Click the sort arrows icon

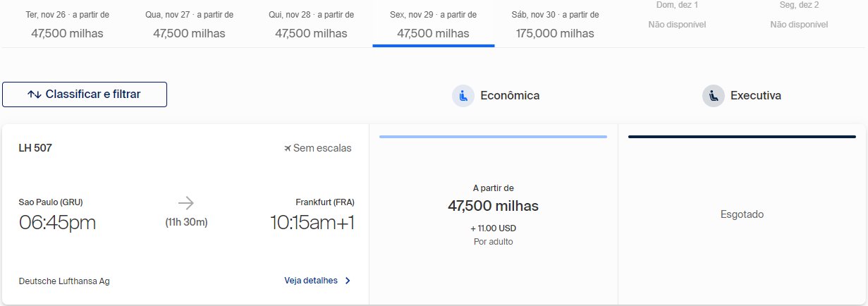point(35,94)
